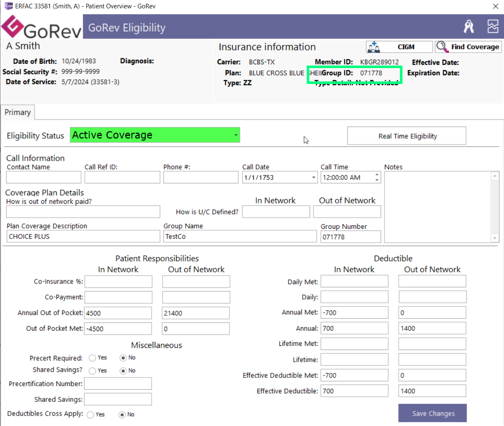The image size is (504, 426).
Task: Click Out of Network Annual deductible 1400
Action: coord(432,328)
